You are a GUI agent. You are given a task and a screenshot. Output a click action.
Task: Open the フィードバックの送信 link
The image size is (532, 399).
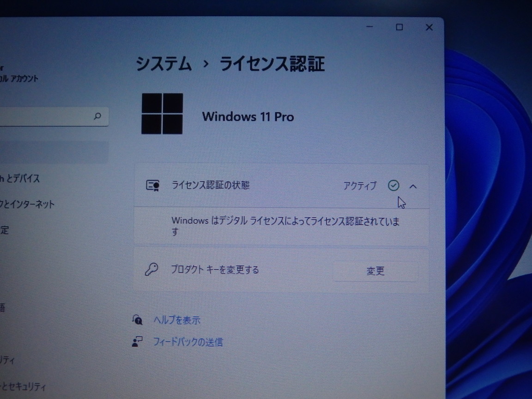(188, 342)
